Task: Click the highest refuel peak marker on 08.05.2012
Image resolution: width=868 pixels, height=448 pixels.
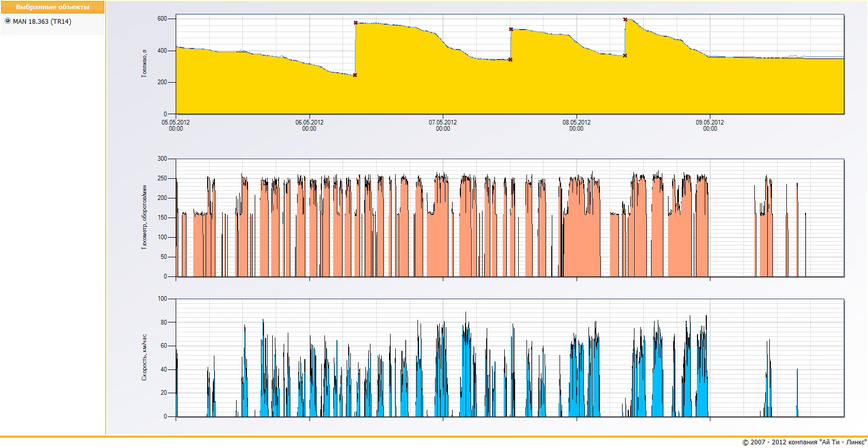Action: (x=625, y=20)
